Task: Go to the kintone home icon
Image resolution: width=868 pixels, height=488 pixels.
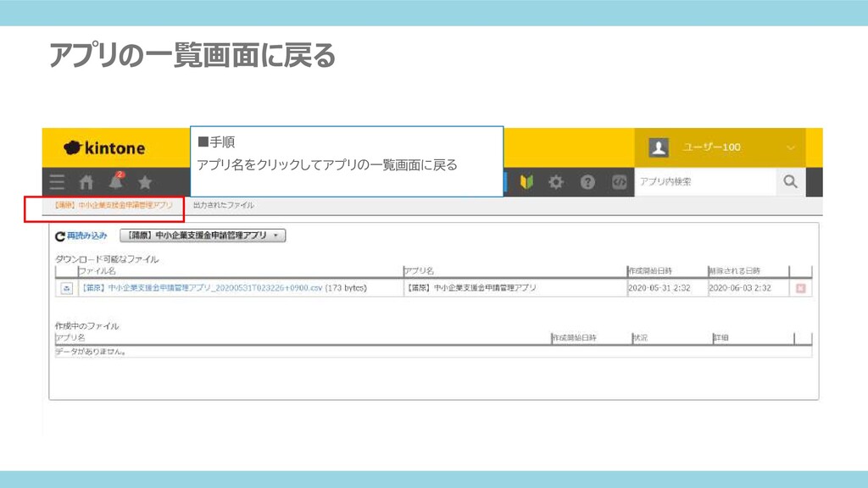Action: tap(86, 182)
